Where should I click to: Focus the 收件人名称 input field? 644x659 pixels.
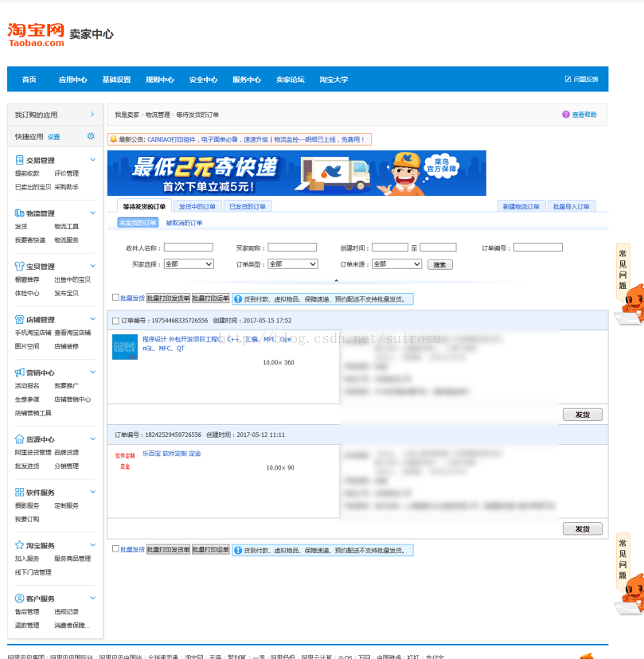(x=189, y=247)
